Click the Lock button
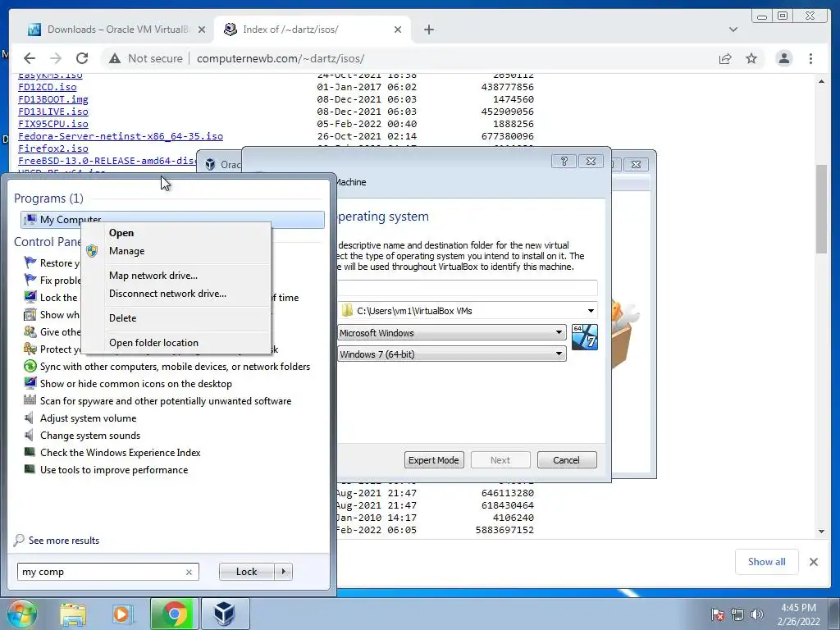840x630 pixels. (246, 572)
